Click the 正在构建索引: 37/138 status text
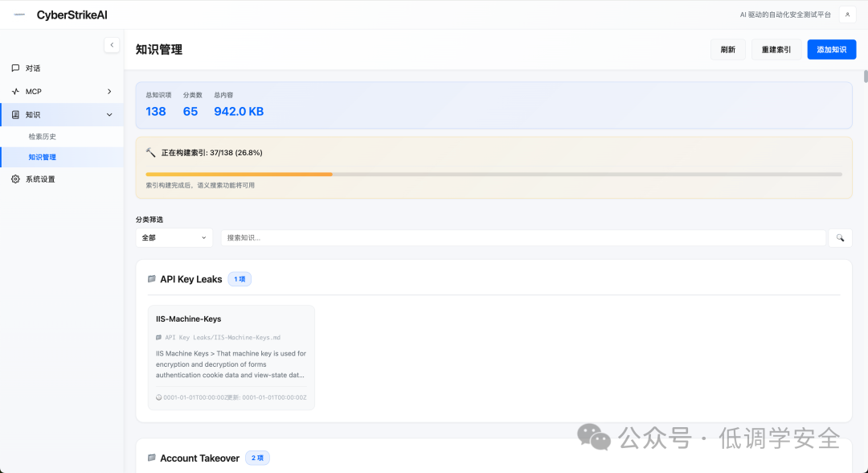 [212, 152]
